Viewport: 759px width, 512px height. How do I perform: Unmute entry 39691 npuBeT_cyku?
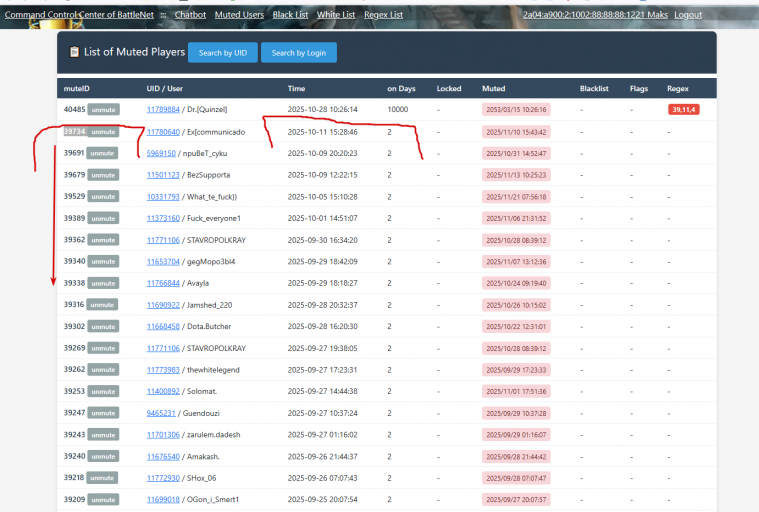(102, 153)
